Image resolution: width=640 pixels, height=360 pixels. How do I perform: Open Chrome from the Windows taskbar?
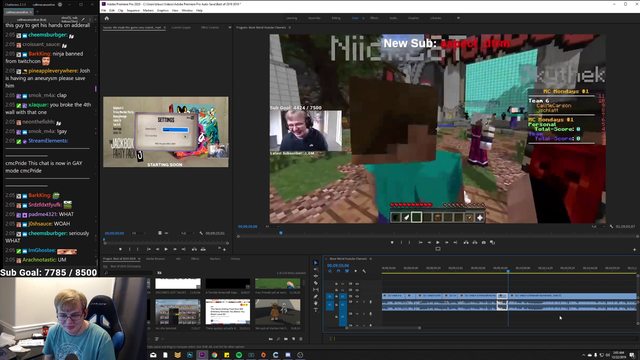click(x=214, y=355)
